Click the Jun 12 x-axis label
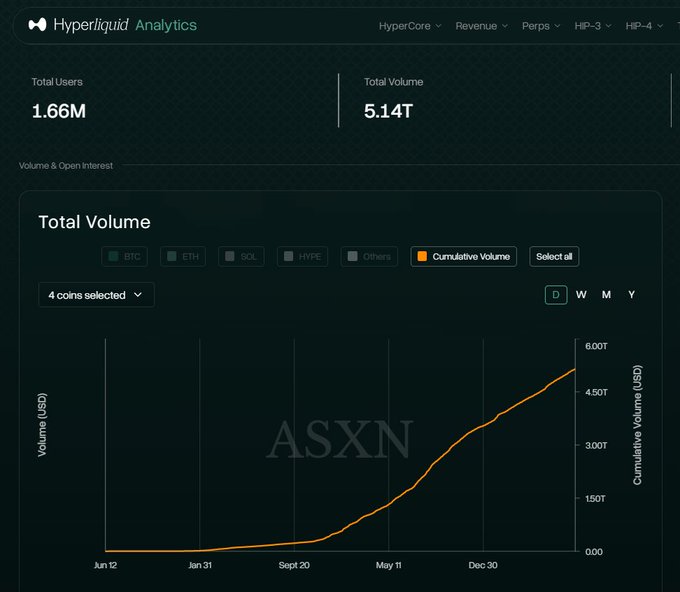Viewport: 680px width, 592px height. point(105,565)
